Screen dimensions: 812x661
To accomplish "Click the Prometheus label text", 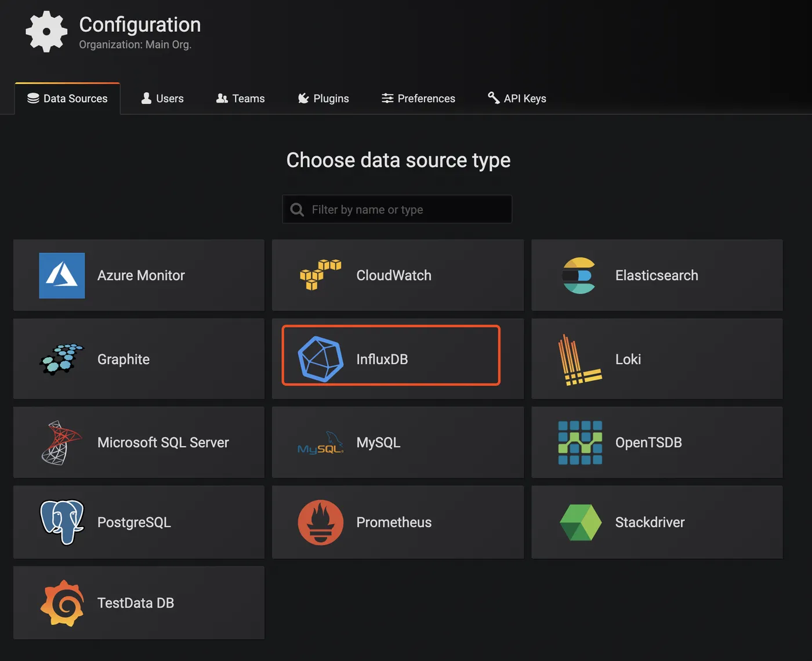I will [394, 522].
